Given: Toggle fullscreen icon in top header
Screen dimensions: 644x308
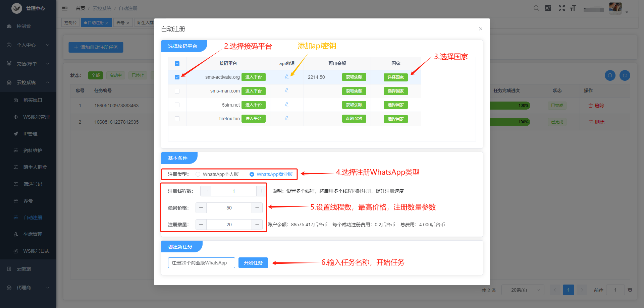Looking at the screenshot, I should [561, 8].
